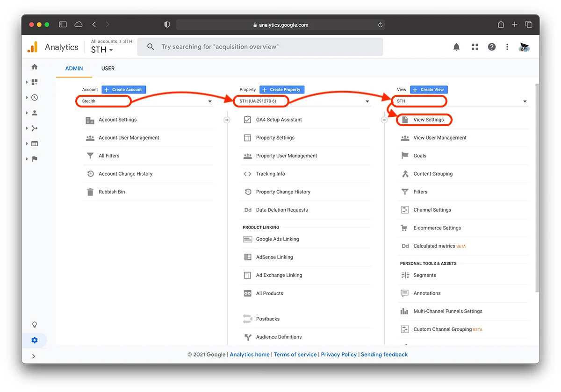
Task: Click the Analytics home link in the footer
Action: [x=250, y=355]
